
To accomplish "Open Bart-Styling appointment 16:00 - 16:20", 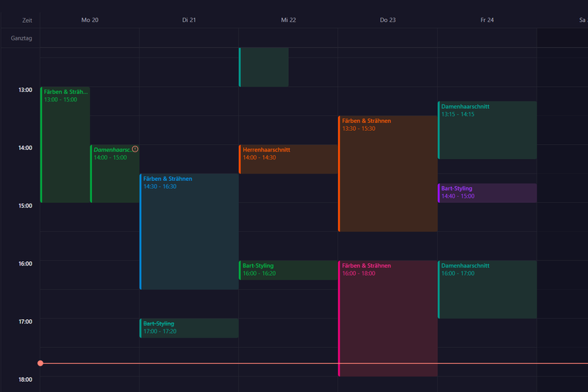I will [x=288, y=270].
